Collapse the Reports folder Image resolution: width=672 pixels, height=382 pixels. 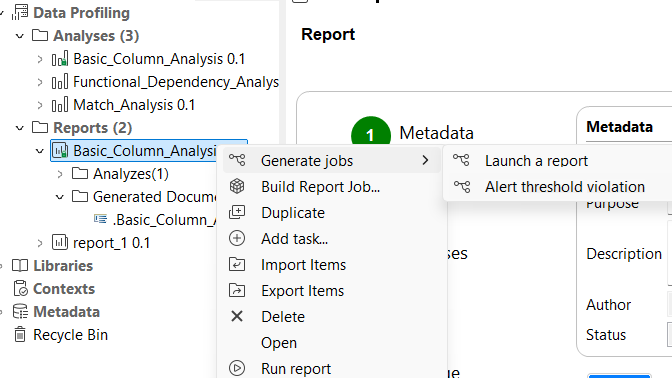[x=20, y=128]
